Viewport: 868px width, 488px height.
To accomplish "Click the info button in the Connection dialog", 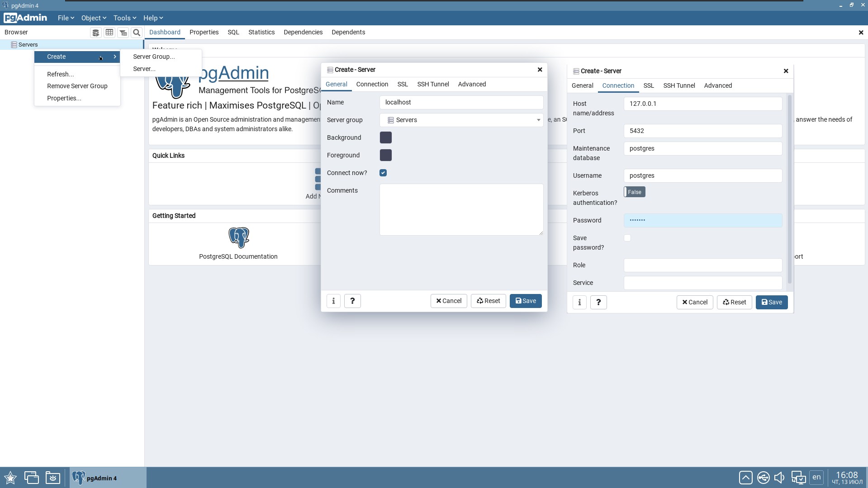I will (x=579, y=302).
